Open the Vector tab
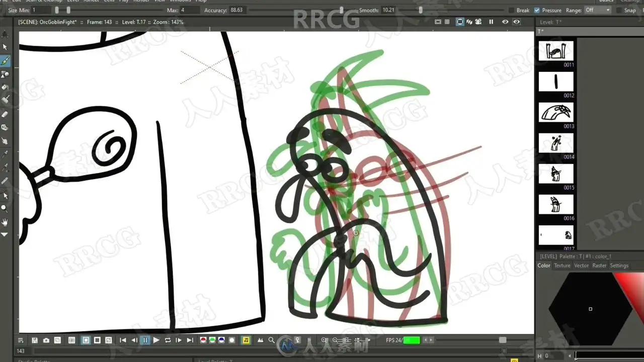Screen dimensions: 644x362 click(x=581, y=265)
